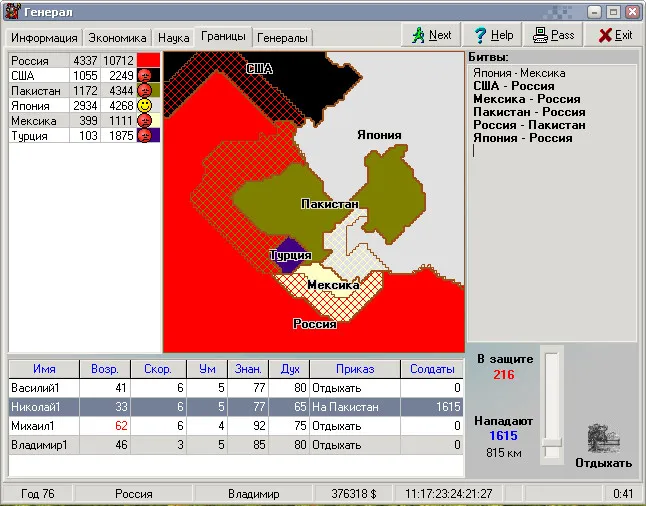Switch to the Информация tab
Viewport: 646px width, 506px height.
click(44, 37)
